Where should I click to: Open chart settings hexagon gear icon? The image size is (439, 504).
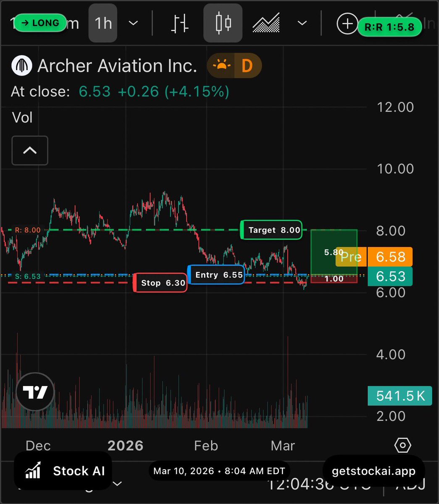pos(402,445)
